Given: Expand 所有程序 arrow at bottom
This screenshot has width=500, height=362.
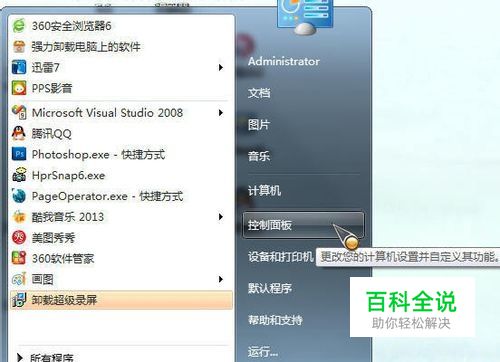Looking at the screenshot, I should click(20, 358).
